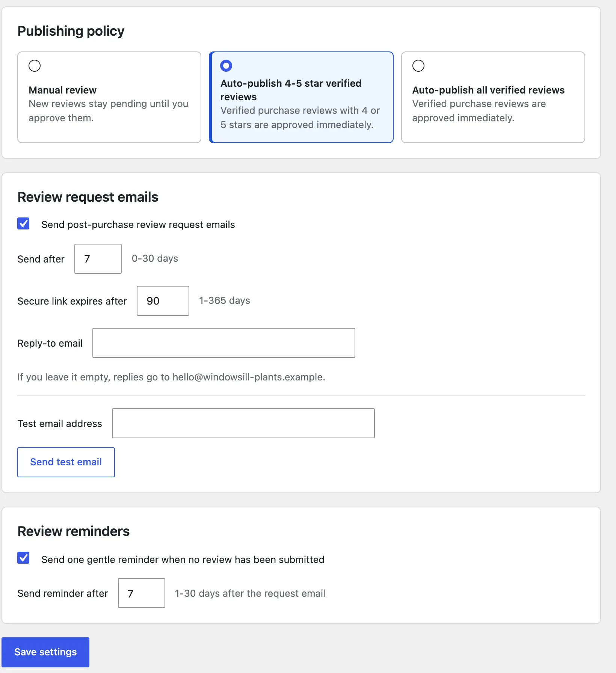Select the Manual review radio button
The width and height of the screenshot is (616, 673).
(x=35, y=66)
